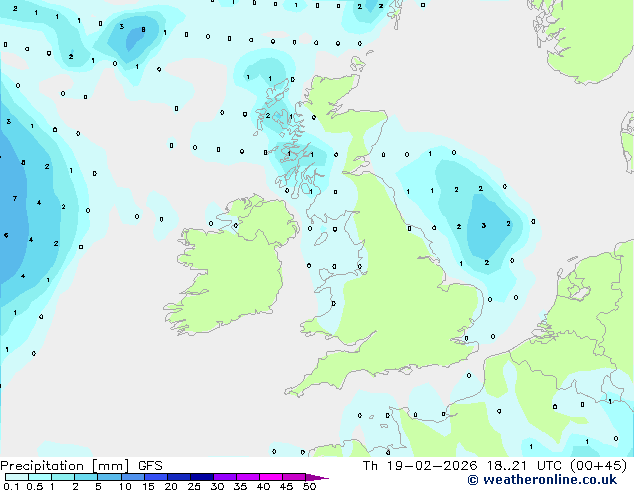Click the '35' legend scale label
This screenshot has width=634, height=490.
click(x=240, y=486)
